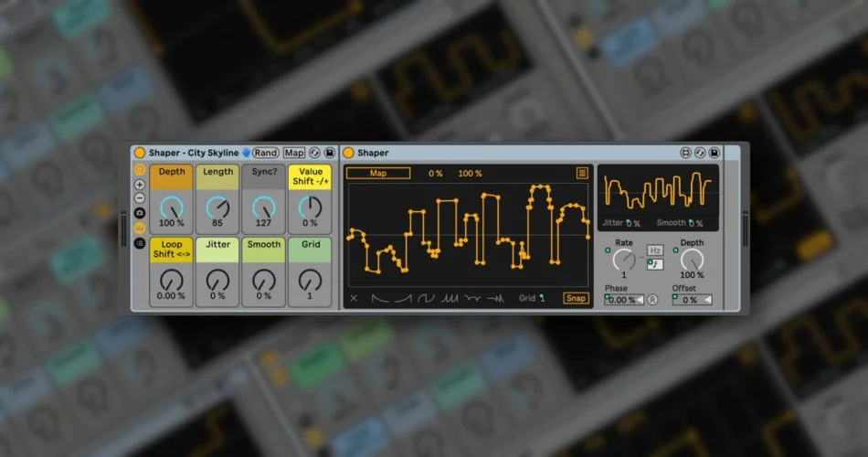Screen dimensions: 868x457
Task: Click the Offset value field
Action: (692, 300)
